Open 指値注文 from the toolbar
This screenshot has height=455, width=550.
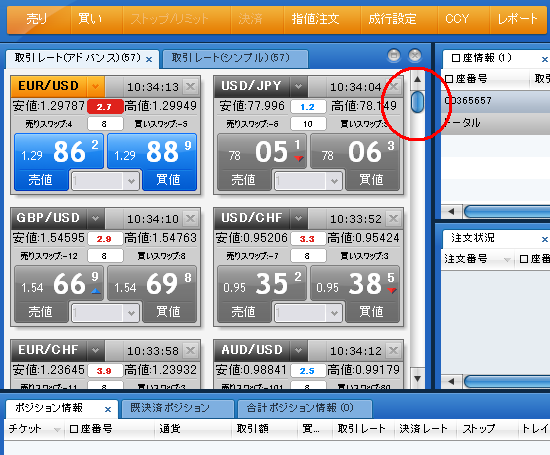[322, 19]
